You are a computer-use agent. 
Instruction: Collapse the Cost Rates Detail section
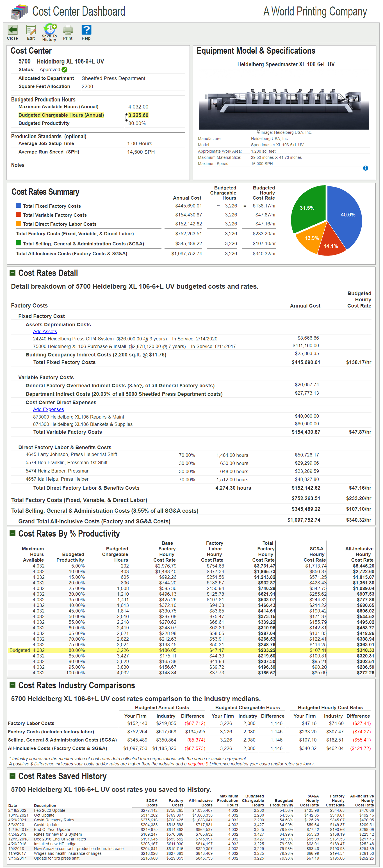click(x=12, y=273)
